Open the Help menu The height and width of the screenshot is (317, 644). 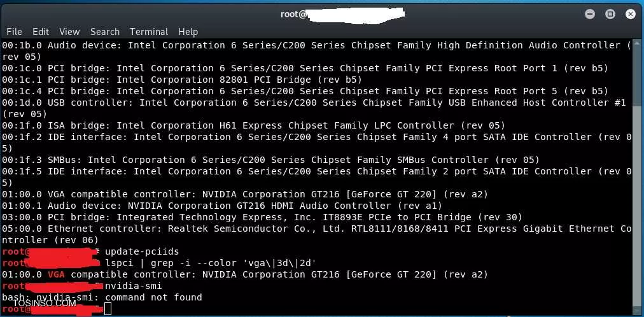coord(188,32)
